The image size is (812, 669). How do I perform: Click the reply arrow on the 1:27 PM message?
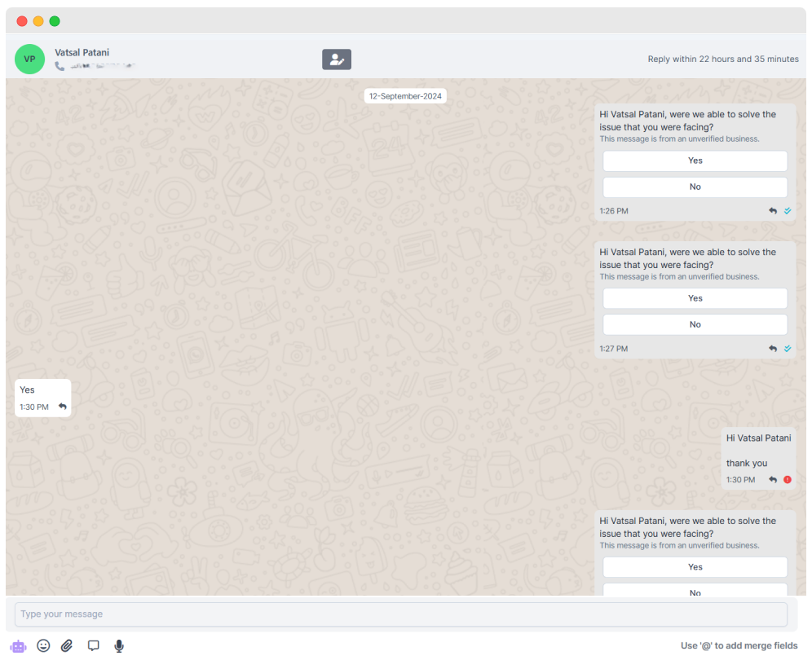click(x=772, y=348)
